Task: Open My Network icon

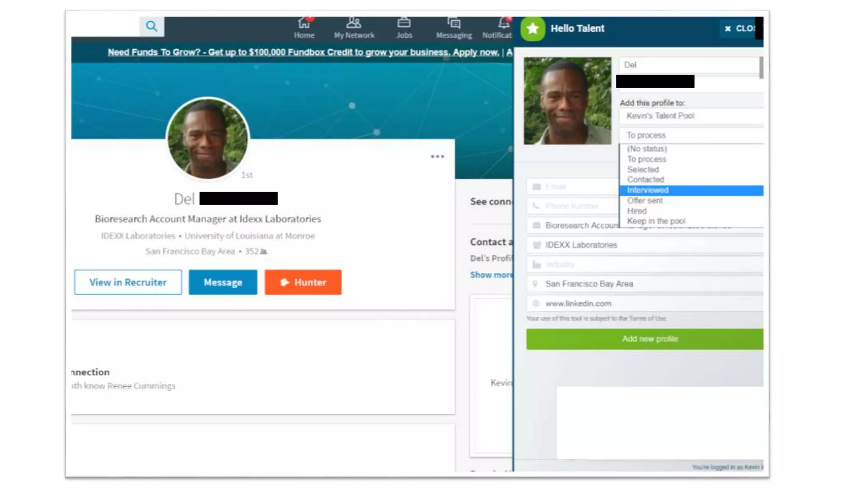Action: tap(353, 23)
